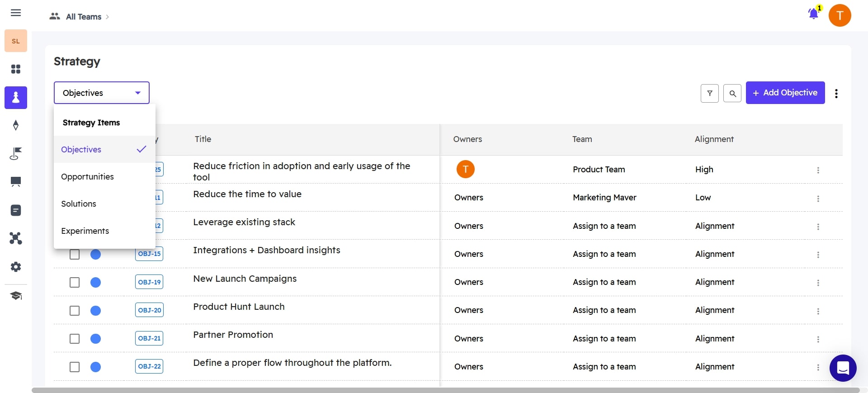Open the hamburger menu
The width and height of the screenshot is (868, 393).
click(16, 13)
